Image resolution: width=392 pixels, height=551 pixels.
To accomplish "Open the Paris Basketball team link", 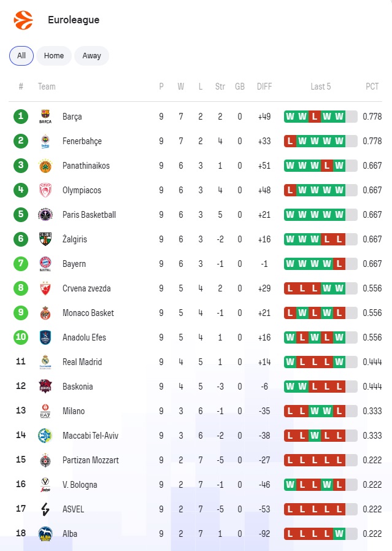I will click(x=89, y=215).
